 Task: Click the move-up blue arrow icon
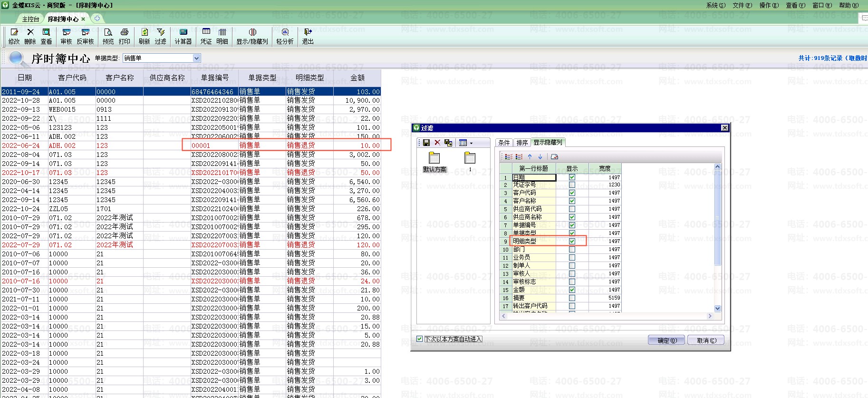tap(530, 156)
